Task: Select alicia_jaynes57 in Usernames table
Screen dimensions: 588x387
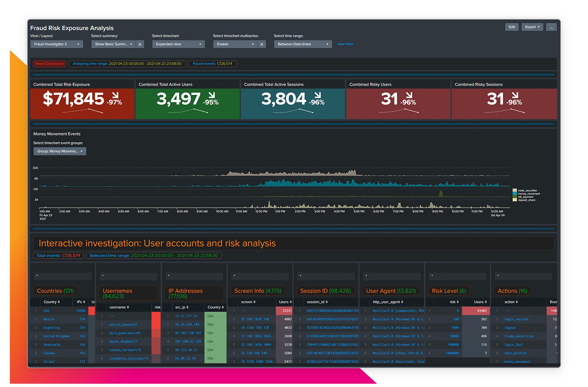Action: click(x=123, y=325)
